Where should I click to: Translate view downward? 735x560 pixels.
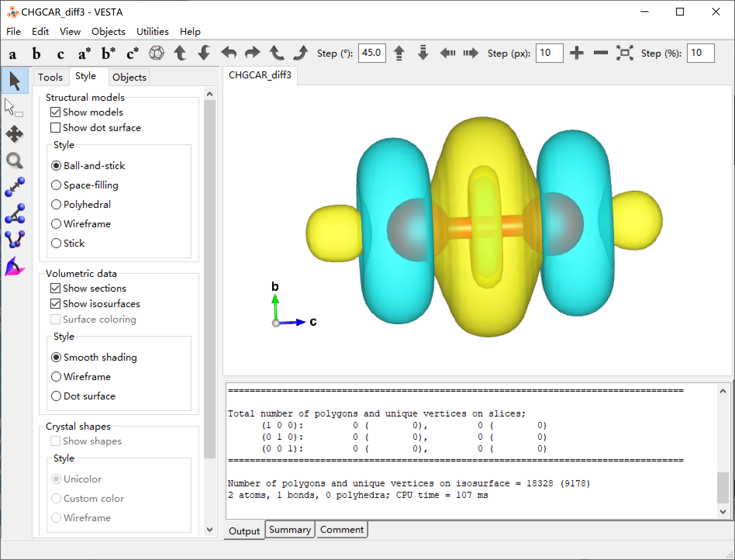point(423,53)
